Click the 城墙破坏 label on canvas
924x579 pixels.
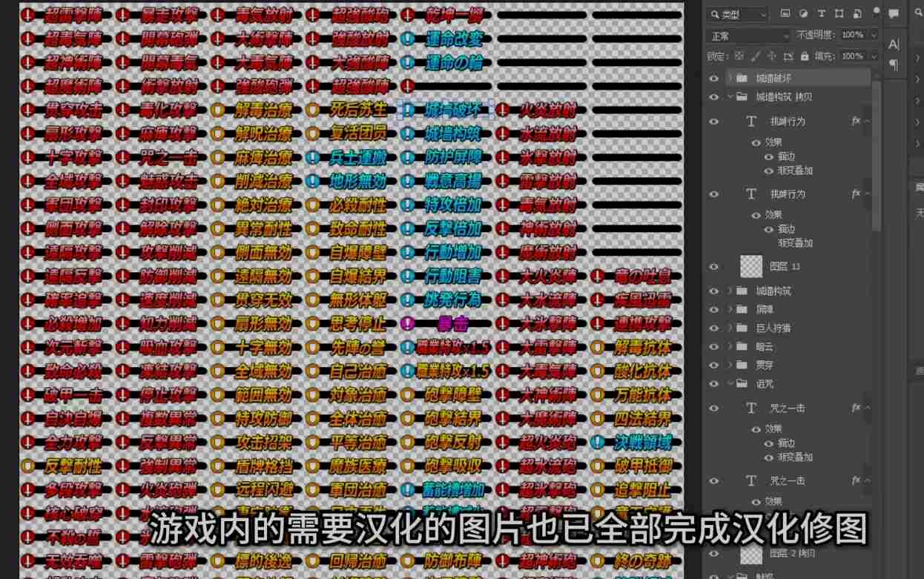452,110
